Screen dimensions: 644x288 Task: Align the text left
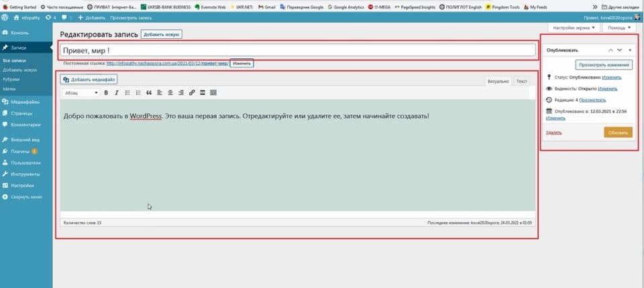(160, 92)
